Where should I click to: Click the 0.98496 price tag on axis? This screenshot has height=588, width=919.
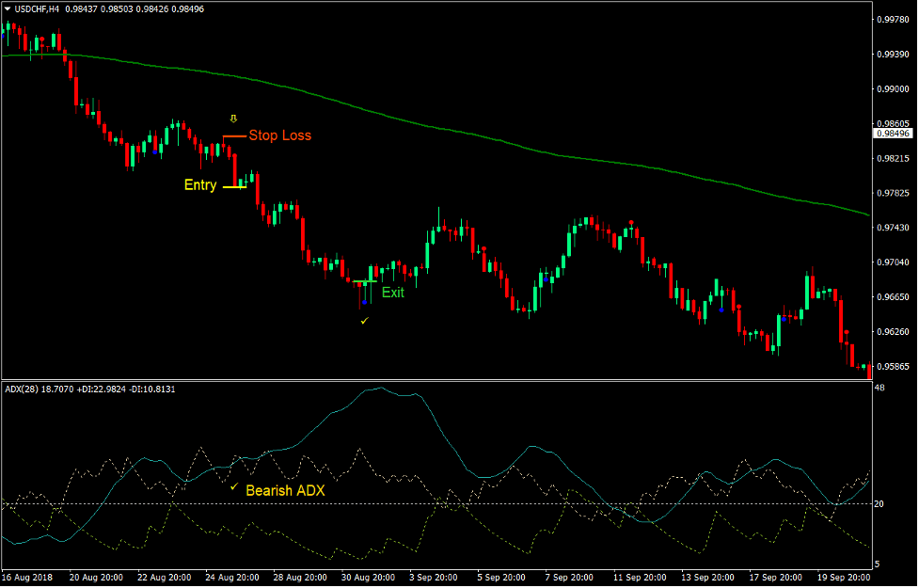coord(893,135)
